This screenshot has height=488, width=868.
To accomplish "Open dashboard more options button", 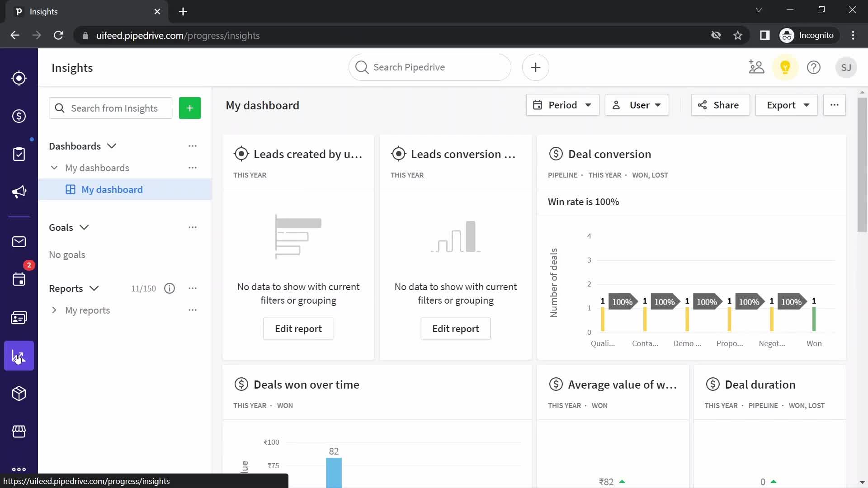I will point(835,105).
